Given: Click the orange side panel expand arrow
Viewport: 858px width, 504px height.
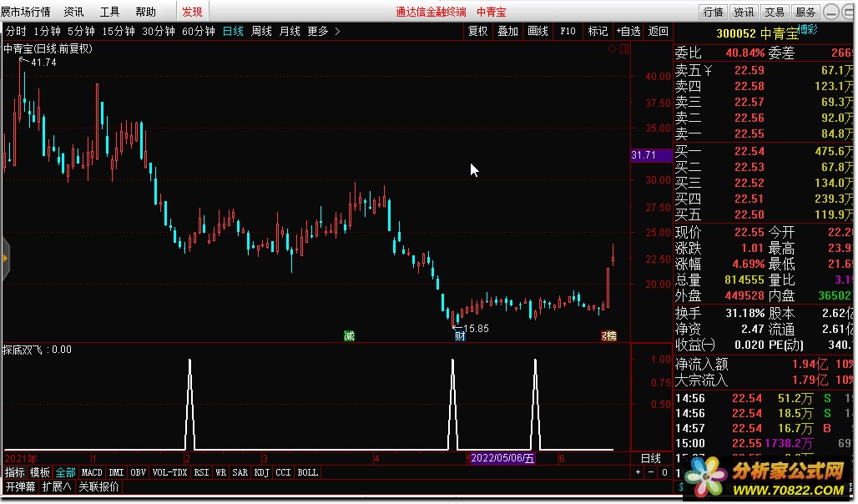Looking at the screenshot, I should click(6, 259).
